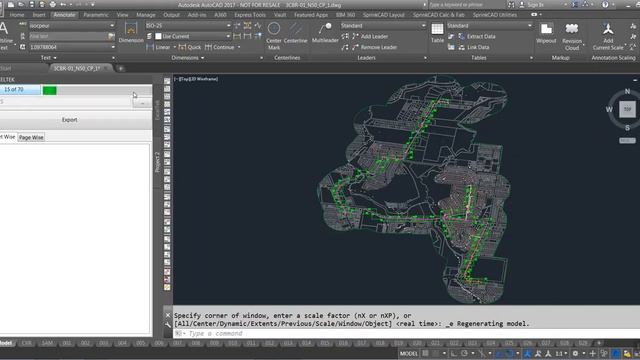
Task: Open the annotation scale 1:1 dropdown
Action: (561, 353)
